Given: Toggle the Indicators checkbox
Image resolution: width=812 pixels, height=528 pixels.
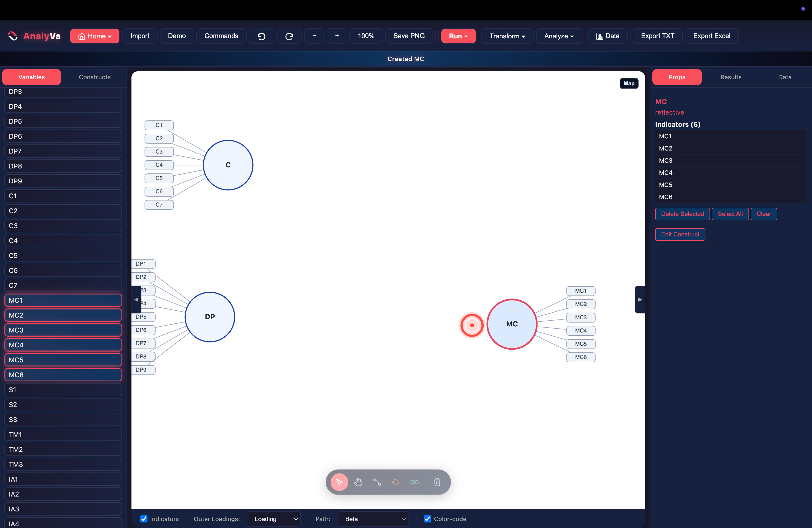Looking at the screenshot, I should pyautogui.click(x=144, y=519).
